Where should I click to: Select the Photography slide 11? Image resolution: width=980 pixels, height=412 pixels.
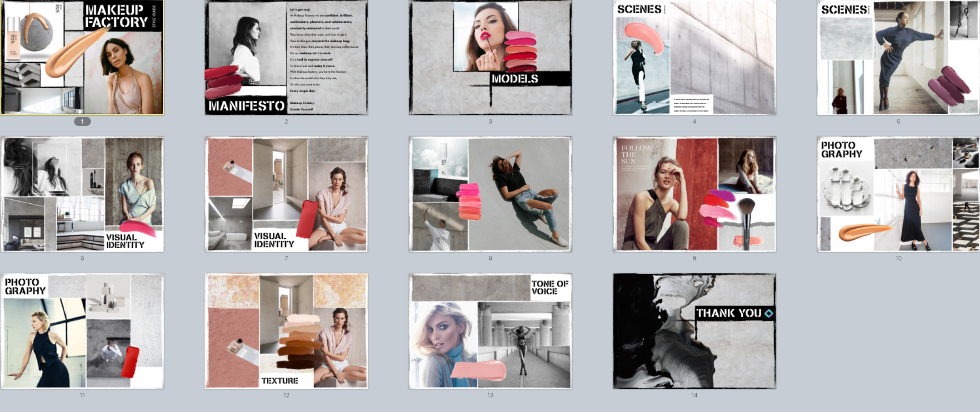pos(82,331)
